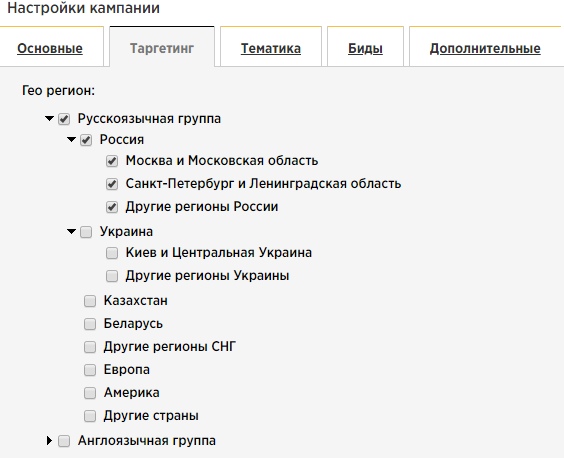The width and height of the screenshot is (564, 458).
Task: Check Киев и Центральная Украина
Action: point(112,253)
